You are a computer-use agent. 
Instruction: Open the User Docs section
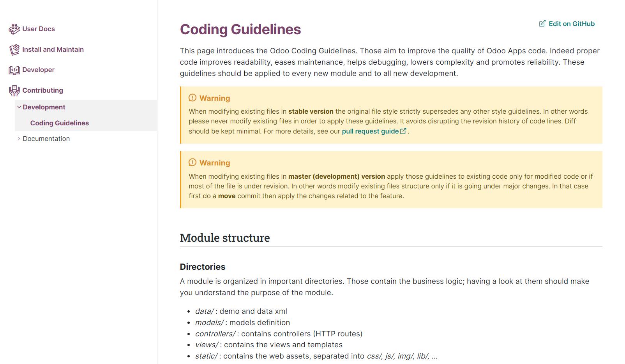click(x=39, y=29)
